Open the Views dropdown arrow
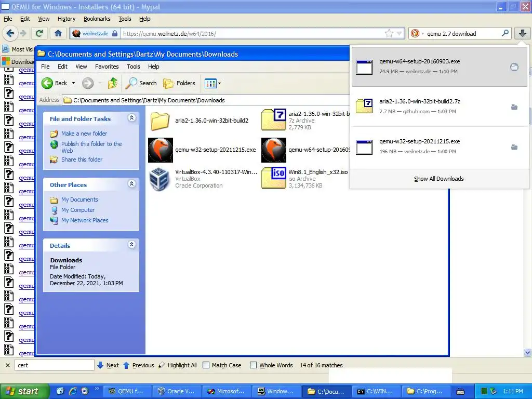 pos(220,83)
